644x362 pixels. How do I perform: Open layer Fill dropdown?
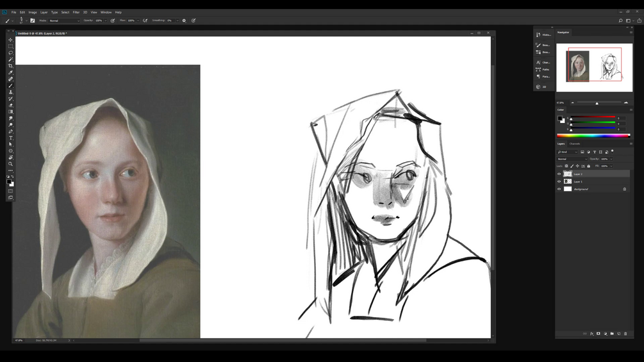click(x=611, y=166)
